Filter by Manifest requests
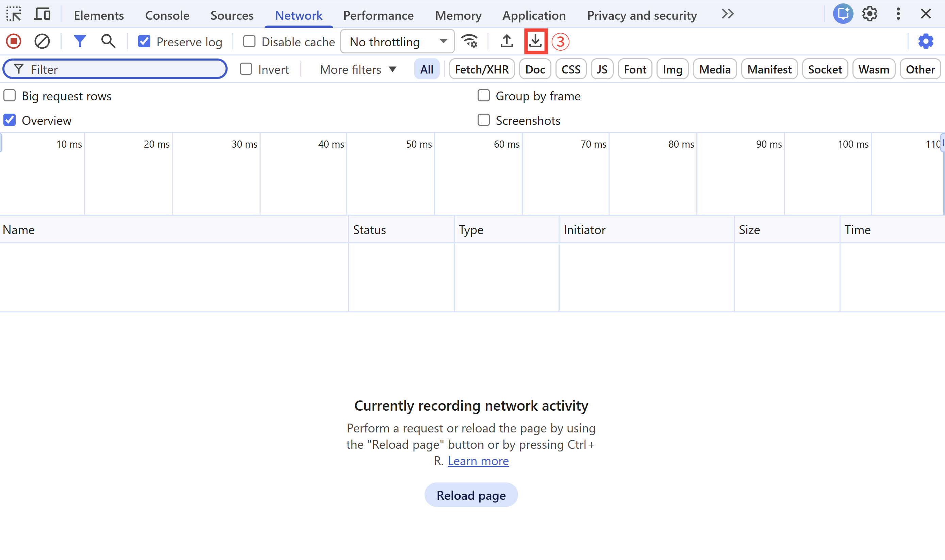 (769, 69)
